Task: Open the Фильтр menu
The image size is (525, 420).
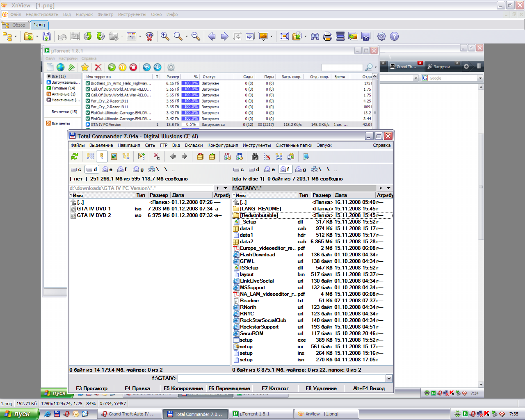Action: [105, 14]
